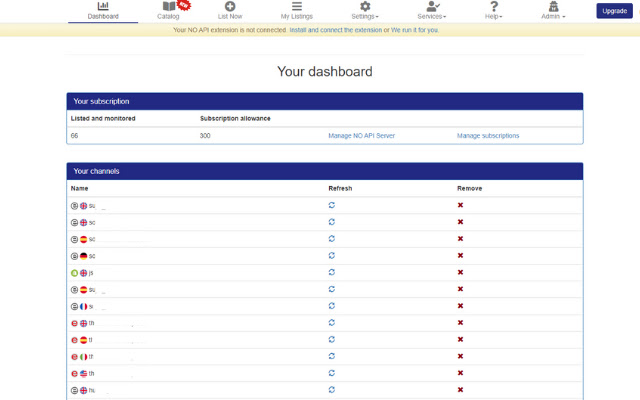Open the Help dropdown

tap(494, 11)
